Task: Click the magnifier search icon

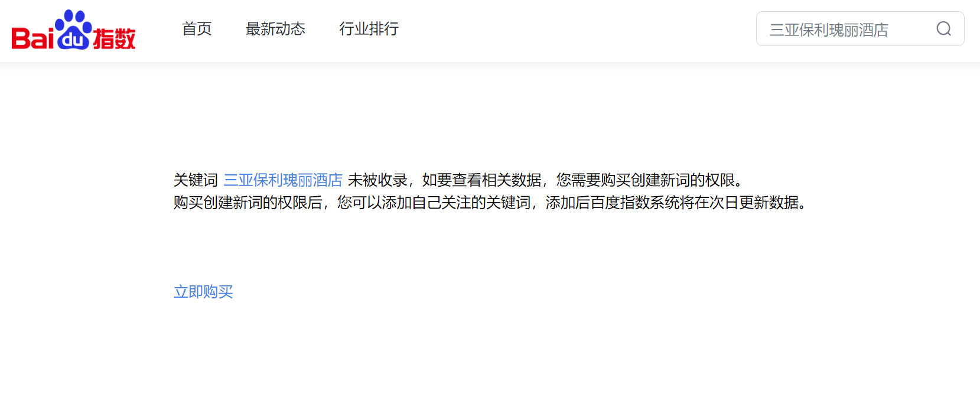Action: coord(943,29)
